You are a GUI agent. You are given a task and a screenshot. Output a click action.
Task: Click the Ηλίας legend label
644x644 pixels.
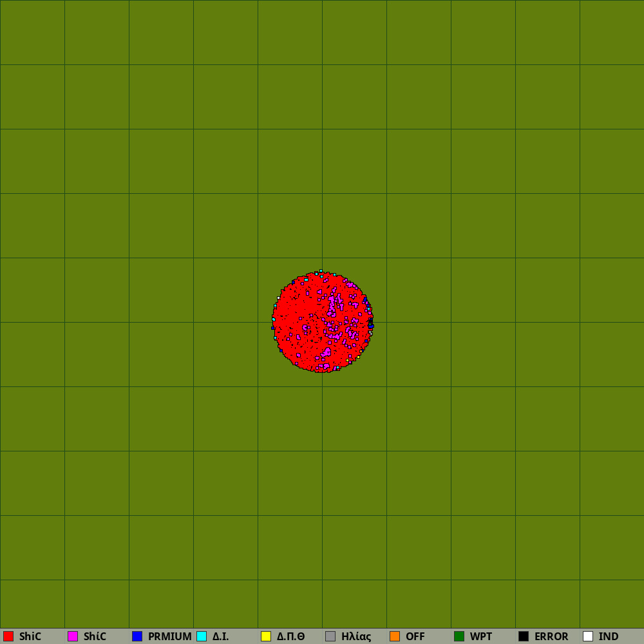pos(356,637)
